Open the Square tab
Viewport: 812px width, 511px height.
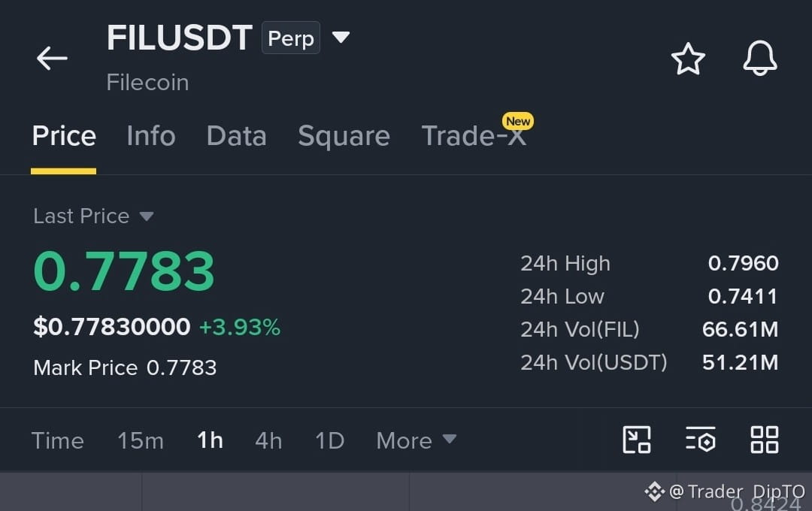(344, 136)
